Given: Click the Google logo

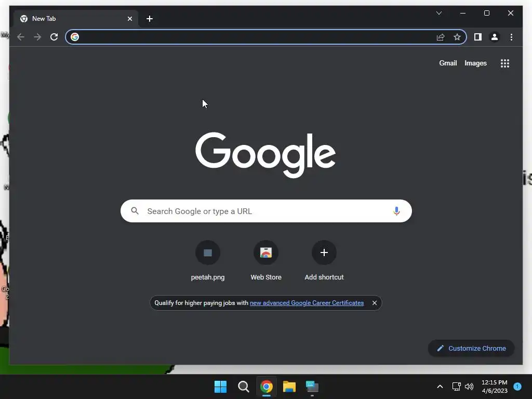Looking at the screenshot, I should (x=265, y=155).
